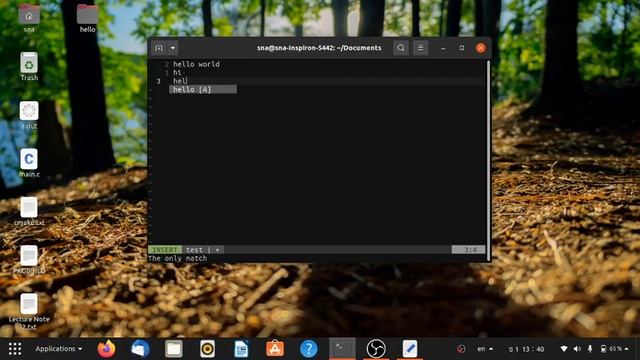
Task: Launch Firefox from the taskbar
Action: [106, 349]
